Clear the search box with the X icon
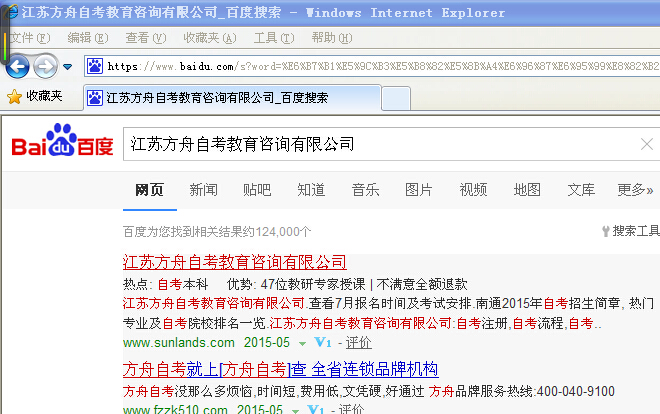660x414 pixels. (647, 144)
